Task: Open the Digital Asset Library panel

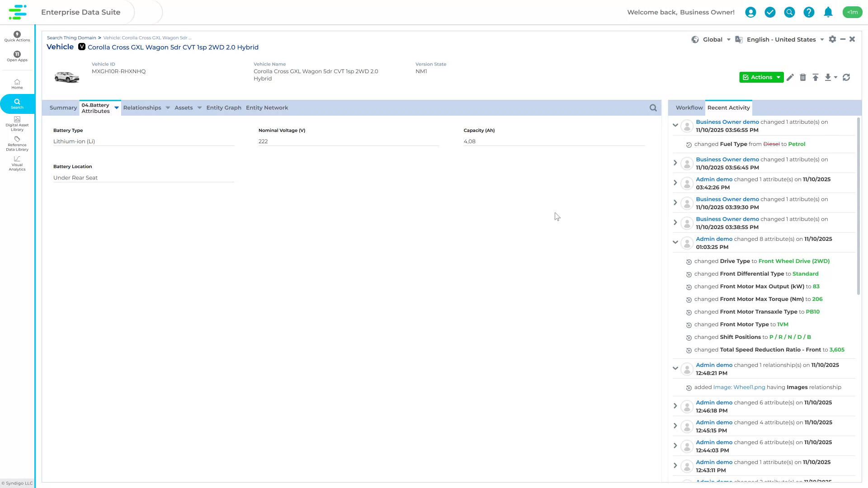Action: point(17,124)
